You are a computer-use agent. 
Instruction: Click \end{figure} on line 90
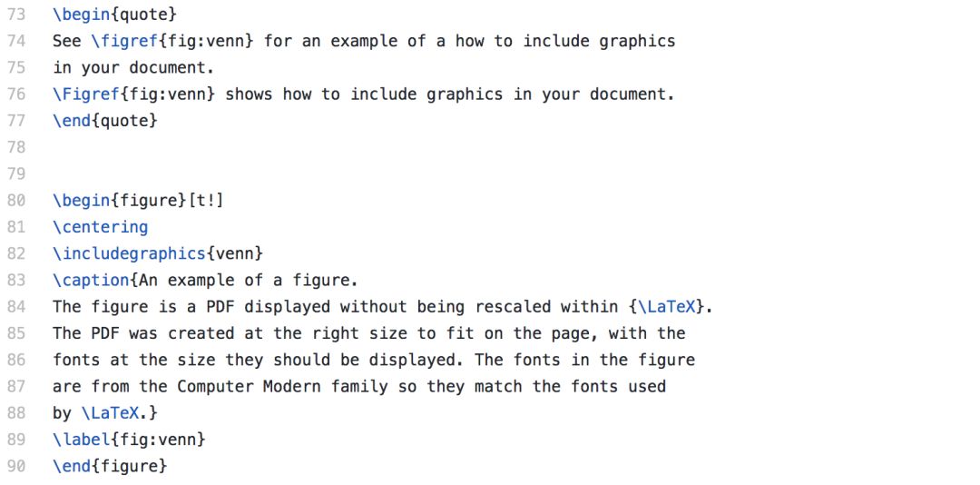click(x=110, y=466)
